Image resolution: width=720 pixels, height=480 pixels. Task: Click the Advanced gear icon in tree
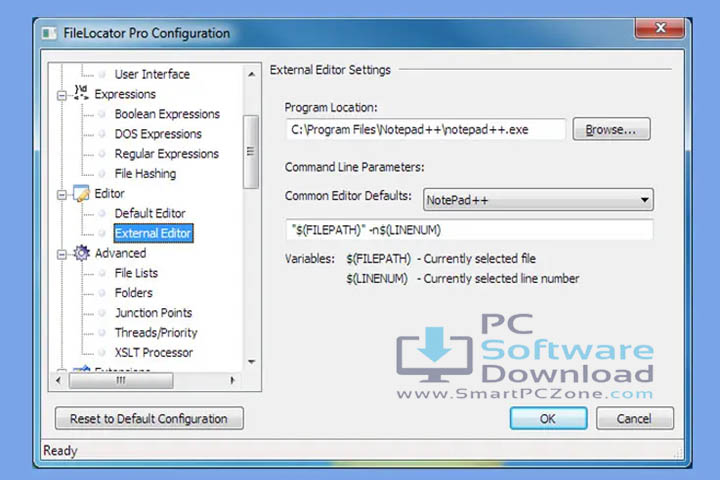[81, 253]
